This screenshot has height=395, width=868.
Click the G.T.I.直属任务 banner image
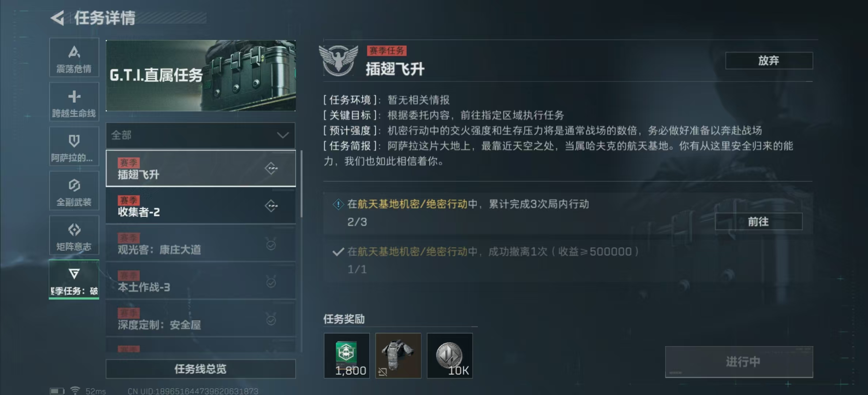pyautogui.click(x=201, y=76)
